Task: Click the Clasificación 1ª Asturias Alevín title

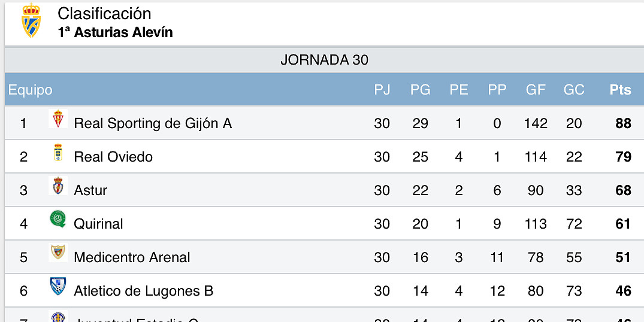Action: pos(115,23)
